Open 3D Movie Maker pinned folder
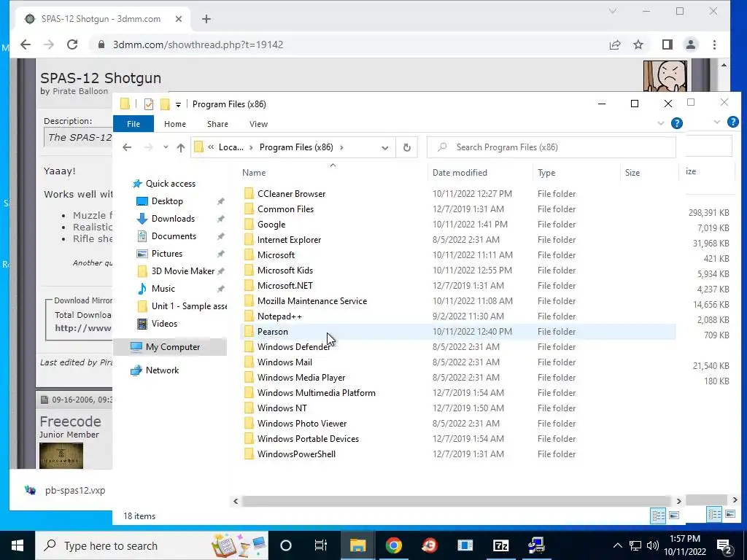 tap(183, 271)
